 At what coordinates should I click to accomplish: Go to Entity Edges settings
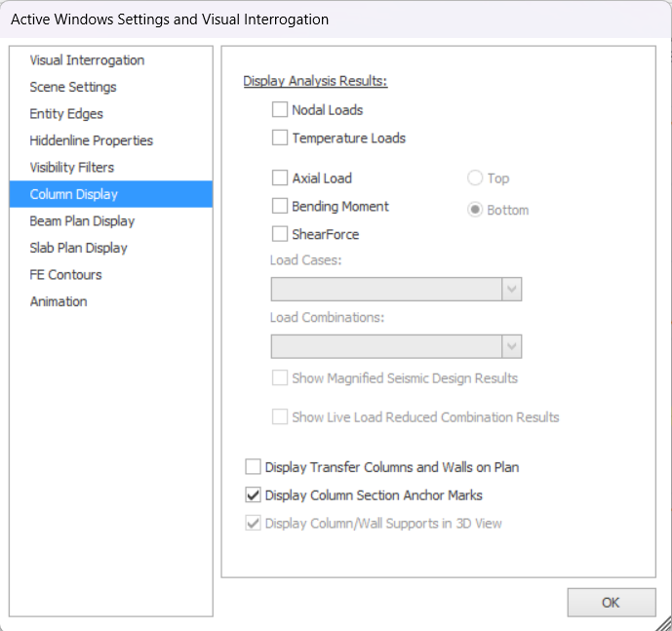[x=66, y=114]
